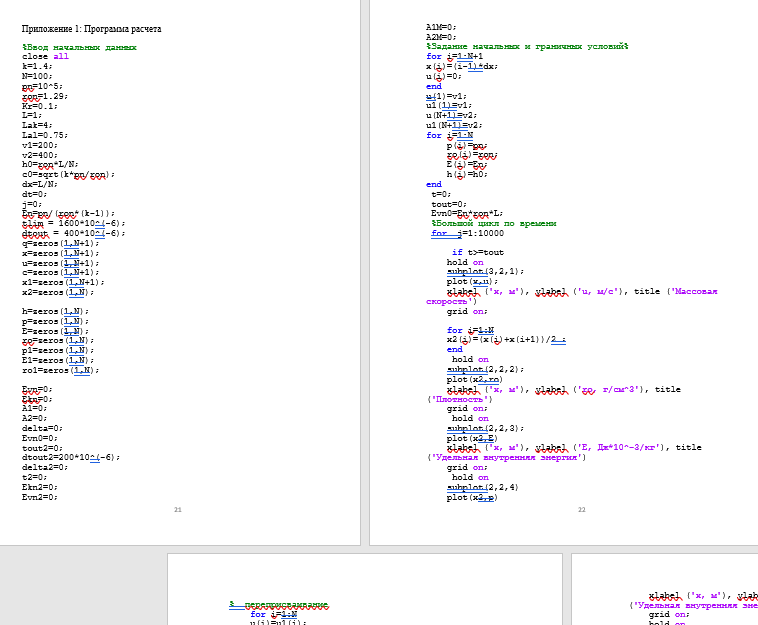The width and height of the screenshot is (758, 625).
Task: Click the 'close all' code line
Action: tap(46, 57)
